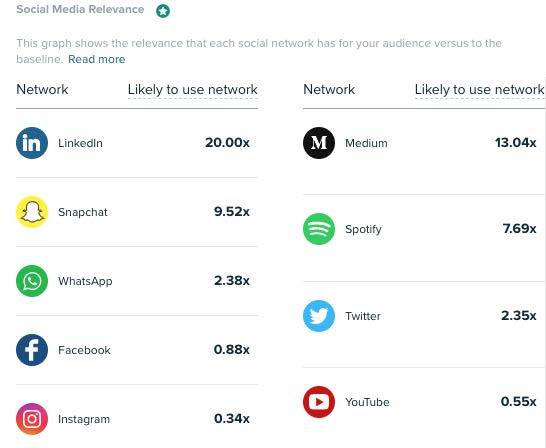Viewport: 546px width, 448px height.
Task: Select the Instagram camera icon
Action: (32, 419)
